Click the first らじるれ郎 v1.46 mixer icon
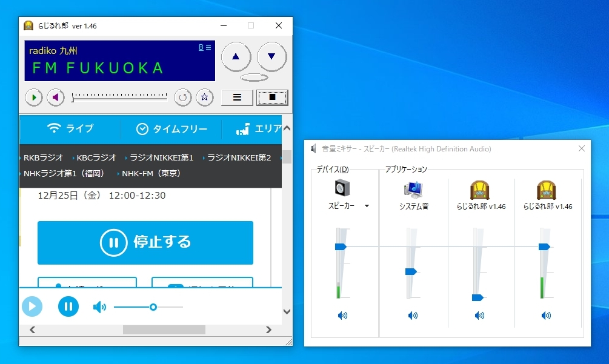The image size is (609, 364). 480,190
